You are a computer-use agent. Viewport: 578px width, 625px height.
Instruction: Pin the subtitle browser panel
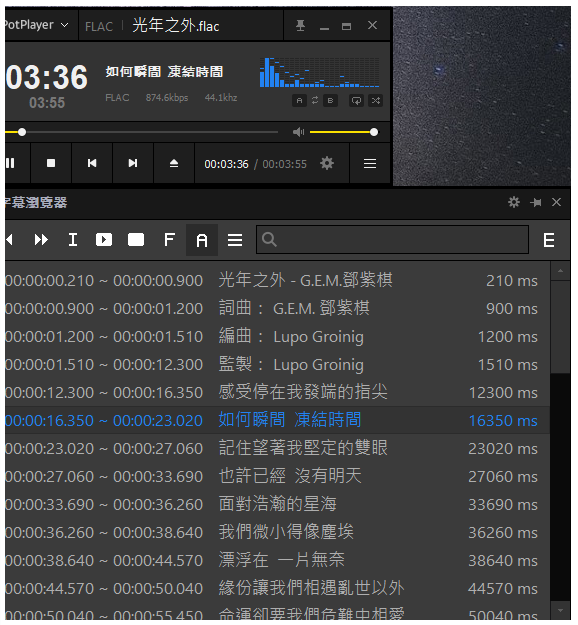tap(536, 202)
